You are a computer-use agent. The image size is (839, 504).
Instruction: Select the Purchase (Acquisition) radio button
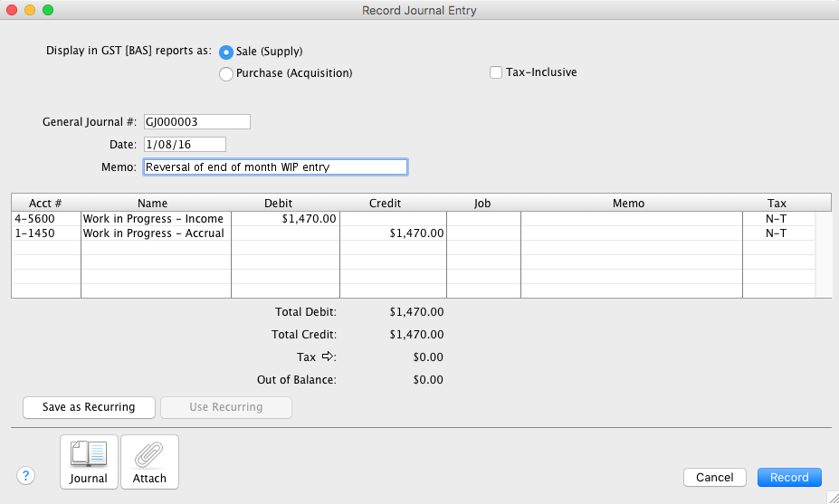tap(226, 73)
